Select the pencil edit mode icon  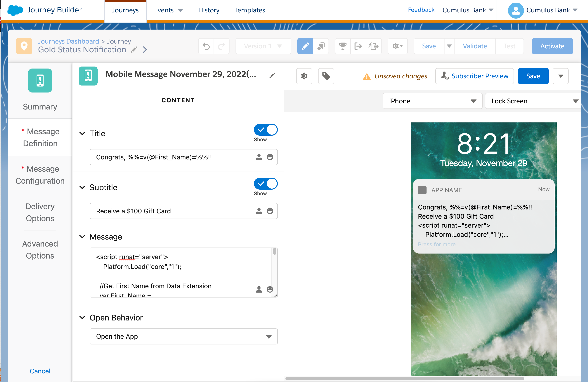(305, 46)
